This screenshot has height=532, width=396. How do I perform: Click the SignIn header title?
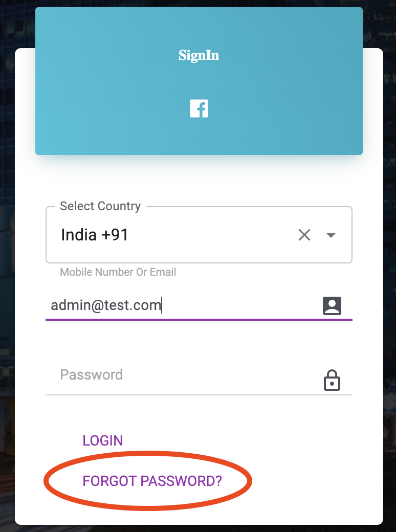[199, 55]
